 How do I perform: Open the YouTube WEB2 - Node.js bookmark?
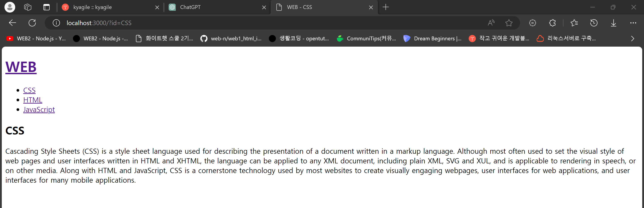tap(36, 39)
